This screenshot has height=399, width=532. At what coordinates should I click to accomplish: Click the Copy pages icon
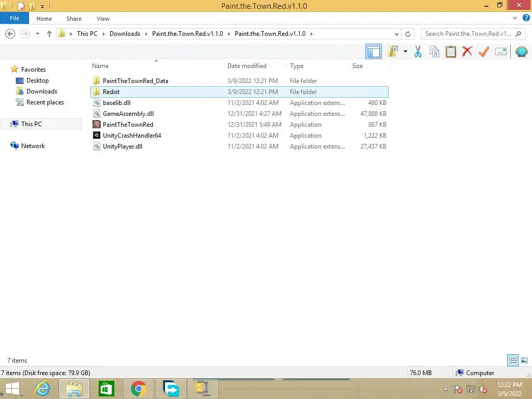[434, 51]
